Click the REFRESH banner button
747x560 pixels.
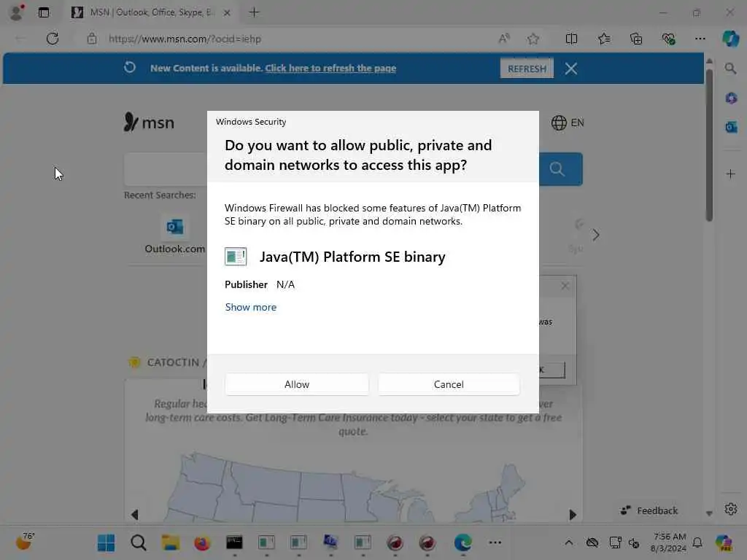(x=527, y=69)
